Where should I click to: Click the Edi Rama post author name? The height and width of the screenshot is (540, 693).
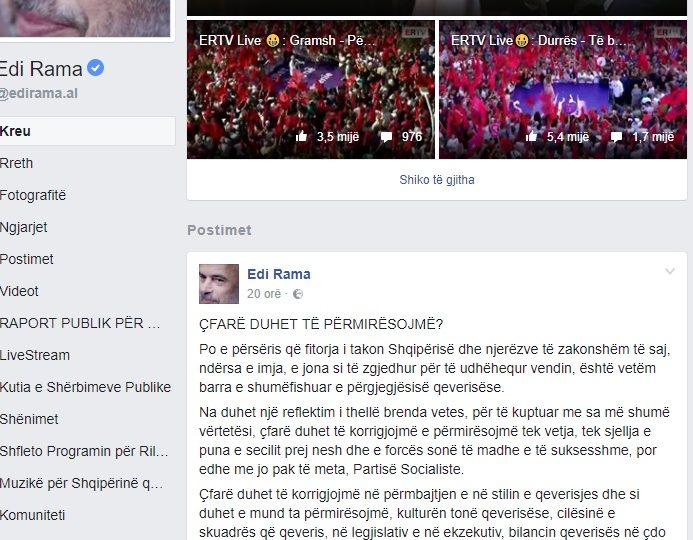(x=279, y=274)
